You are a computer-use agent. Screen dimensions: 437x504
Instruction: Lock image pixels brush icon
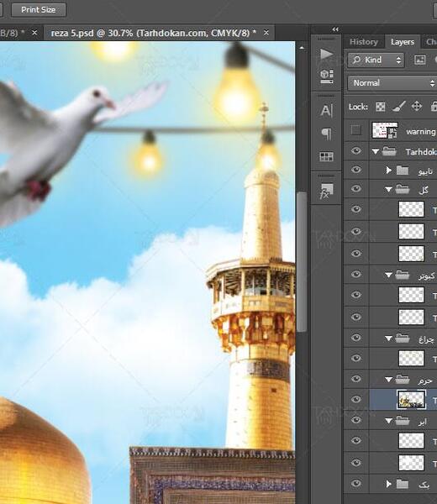click(x=399, y=107)
